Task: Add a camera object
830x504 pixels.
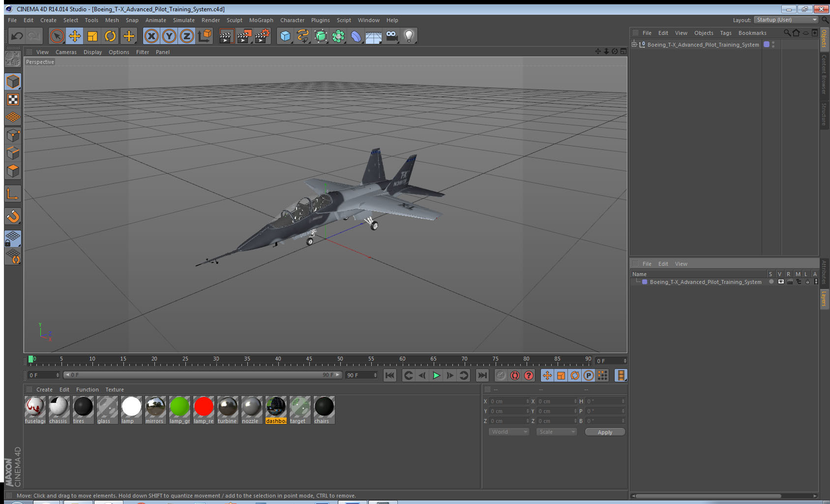Action: pyautogui.click(x=391, y=36)
